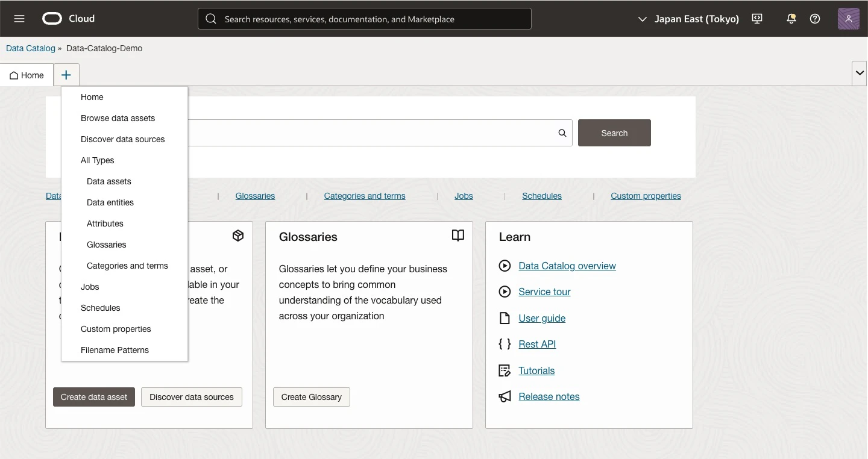The height and width of the screenshot is (459, 868).
Task: Open the Release notes link
Action: [549, 396]
